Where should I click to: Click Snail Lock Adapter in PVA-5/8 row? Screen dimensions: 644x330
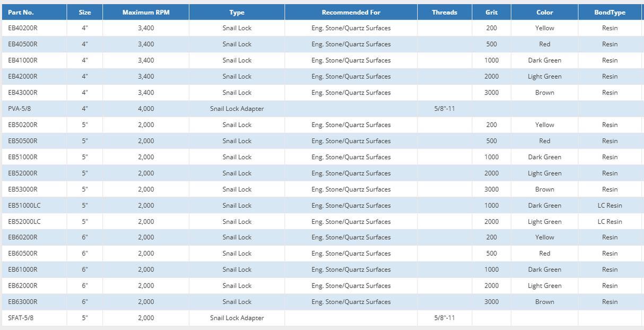pos(237,109)
